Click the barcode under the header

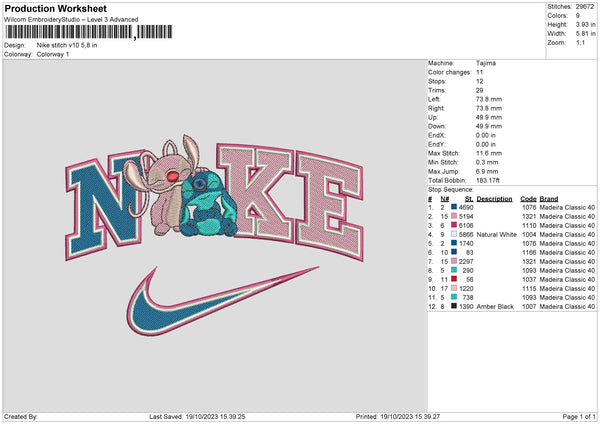[89, 32]
